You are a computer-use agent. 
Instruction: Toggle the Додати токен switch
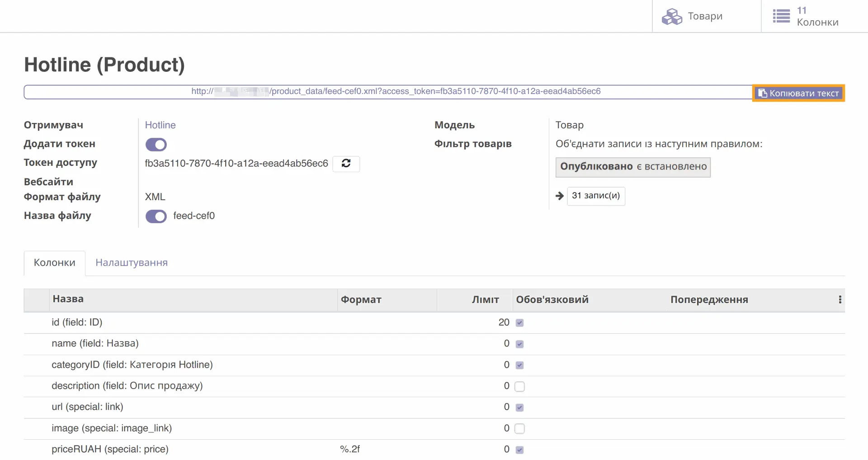coord(156,145)
